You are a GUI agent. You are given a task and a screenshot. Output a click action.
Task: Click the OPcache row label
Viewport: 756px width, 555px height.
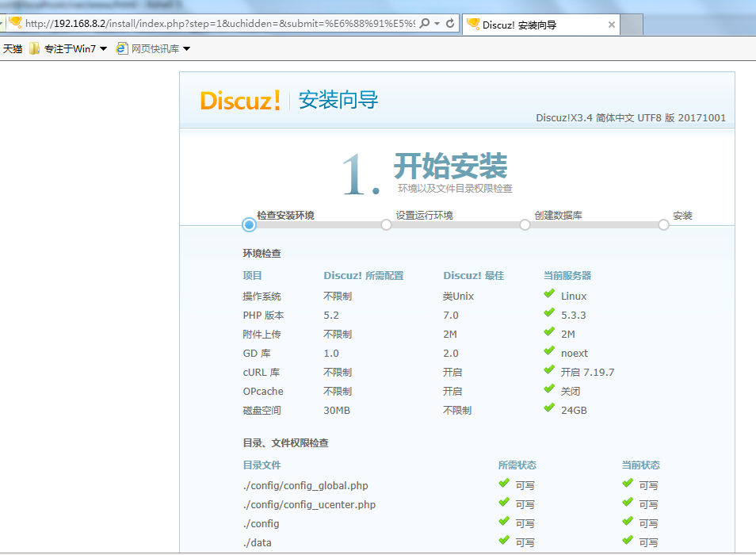(x=263, y=392)
